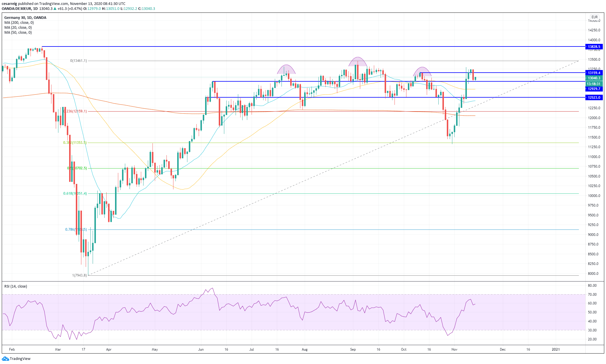
Task: Click the Dec label on time axis
Action: click(503, 349)
